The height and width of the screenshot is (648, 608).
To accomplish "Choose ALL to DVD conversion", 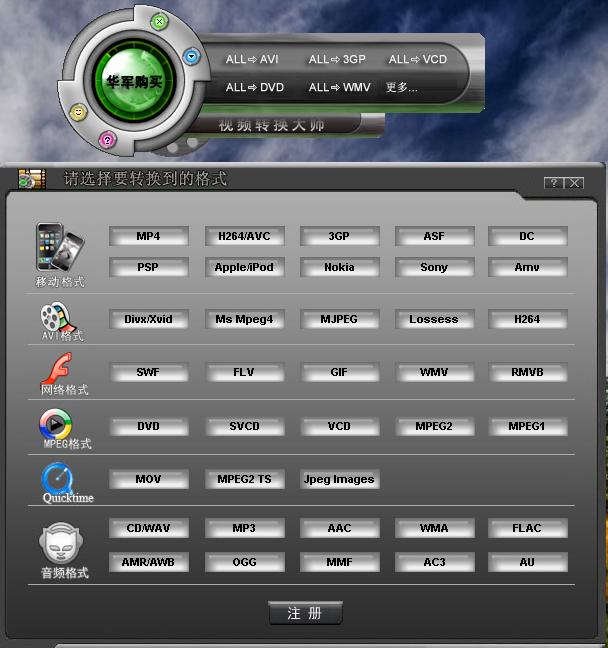I will 255,88.
